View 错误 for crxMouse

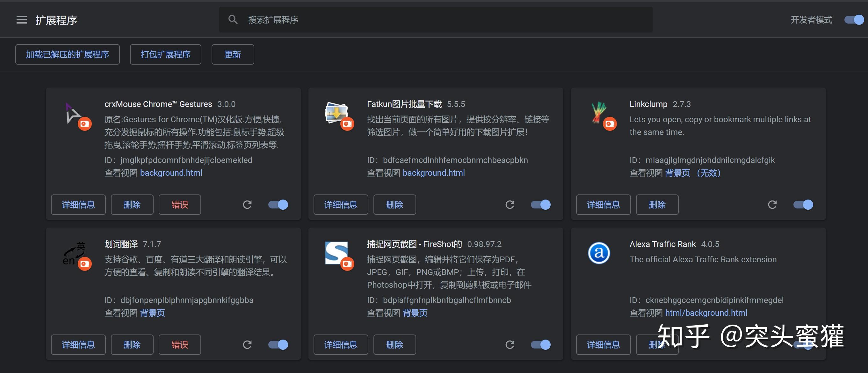180,205
